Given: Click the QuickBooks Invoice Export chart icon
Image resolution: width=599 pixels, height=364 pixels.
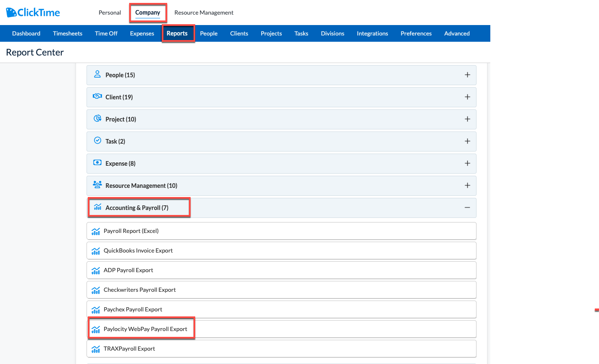Looking at the screenshot, I should (96, 251).
